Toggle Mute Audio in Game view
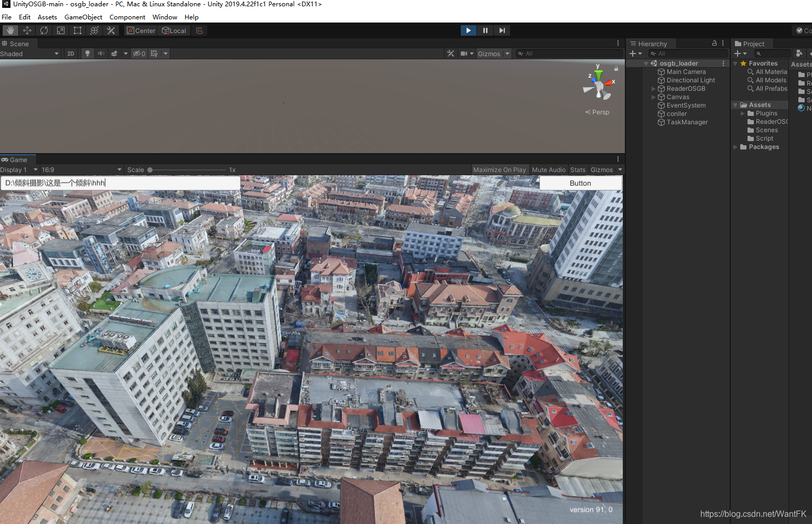Screen dimensions: 812x524 coord(548,170)
